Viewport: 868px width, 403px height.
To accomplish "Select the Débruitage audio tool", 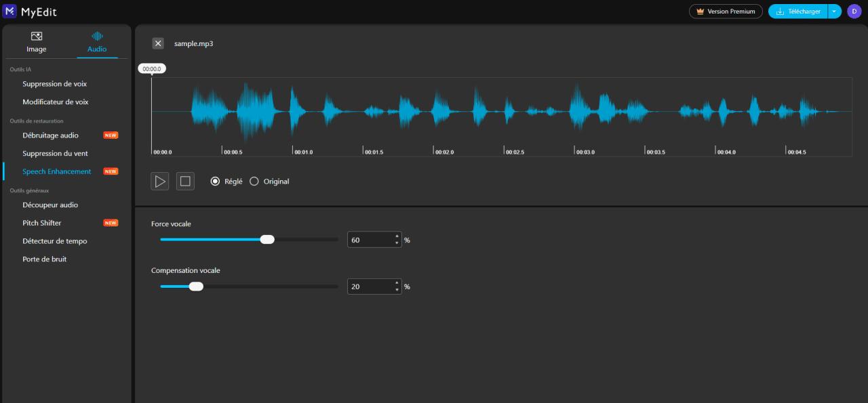I will (x=52, y=135).
